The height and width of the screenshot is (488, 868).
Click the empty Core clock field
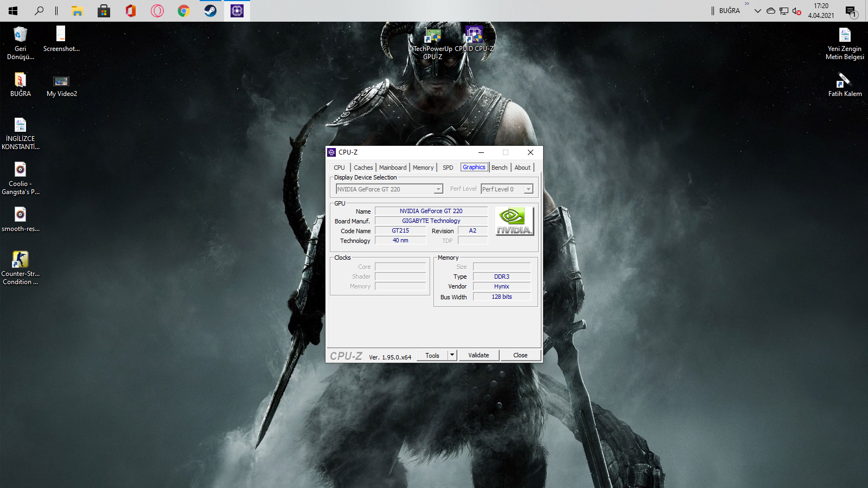click(x=400, y=267)
